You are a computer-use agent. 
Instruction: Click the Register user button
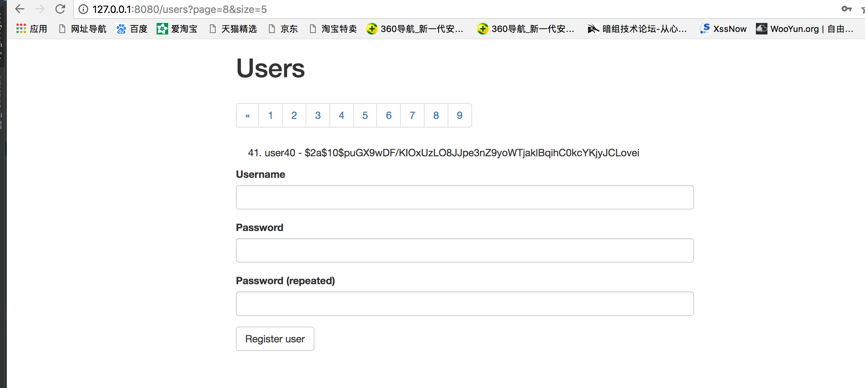275,339
